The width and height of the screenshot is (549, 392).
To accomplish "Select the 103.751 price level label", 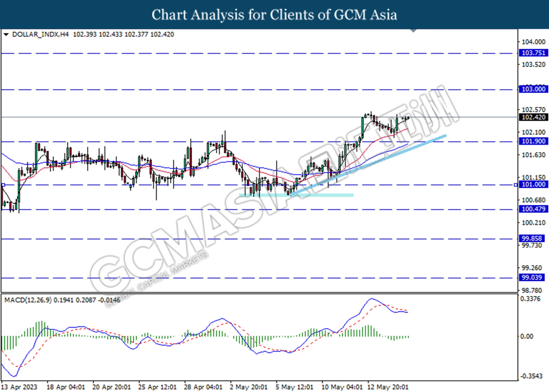I will (533, 53).
